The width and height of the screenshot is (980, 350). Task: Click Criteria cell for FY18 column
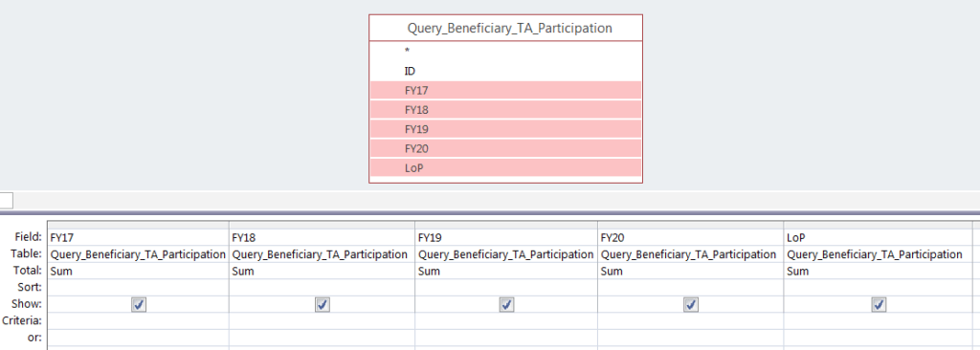point(322,320)
